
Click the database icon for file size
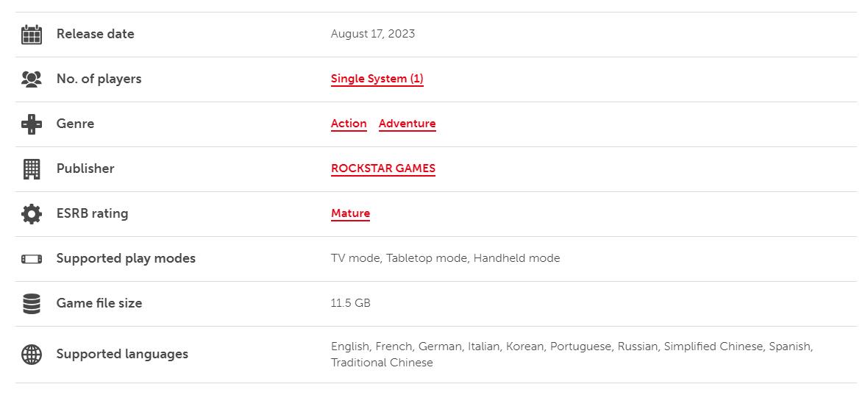coord(32,304)
